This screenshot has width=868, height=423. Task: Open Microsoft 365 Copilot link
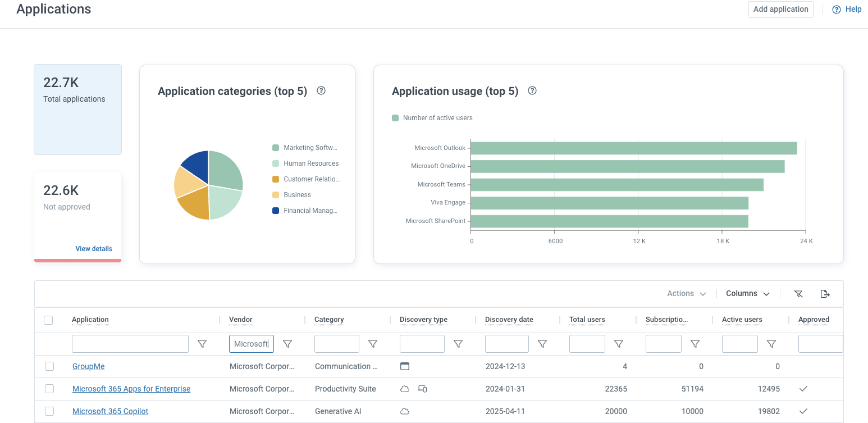[110, 411]
